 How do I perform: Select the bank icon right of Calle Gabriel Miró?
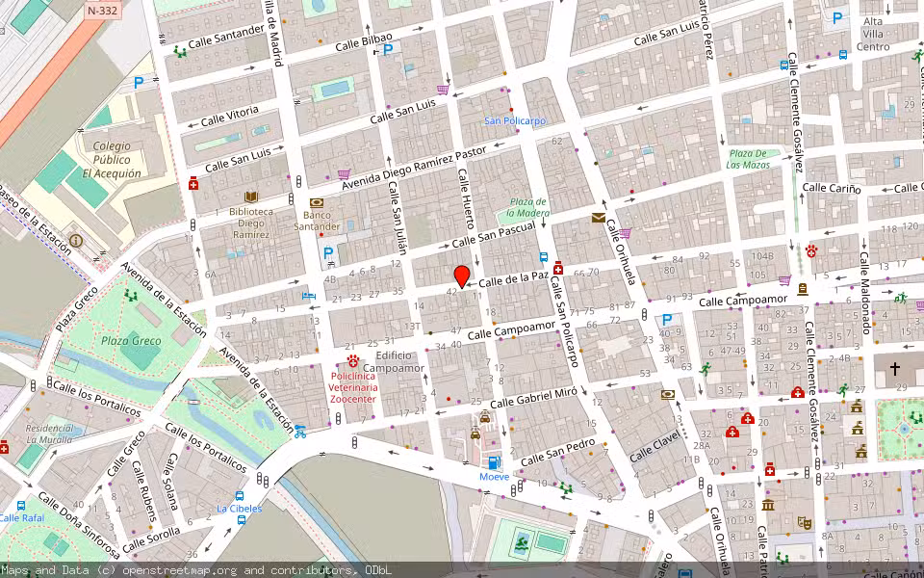point(668,395)
